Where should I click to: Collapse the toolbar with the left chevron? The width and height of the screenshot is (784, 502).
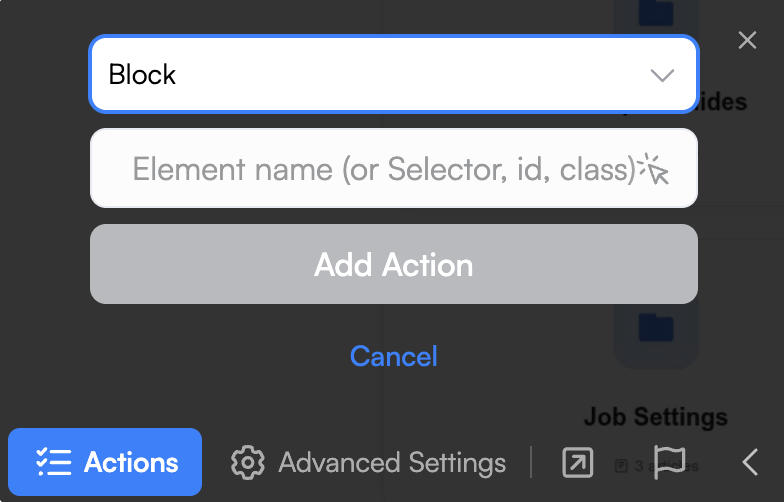pyautogui.click(x=751, y=462)
